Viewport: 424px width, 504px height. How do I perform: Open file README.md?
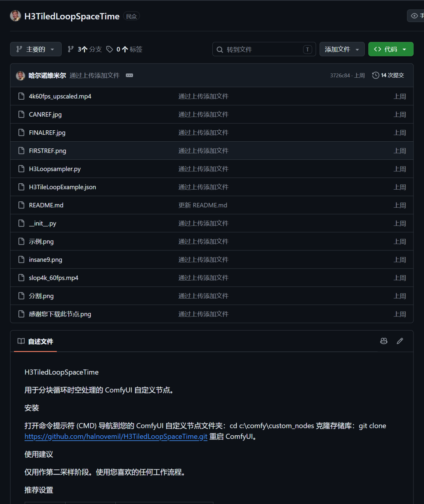[46, 205]
